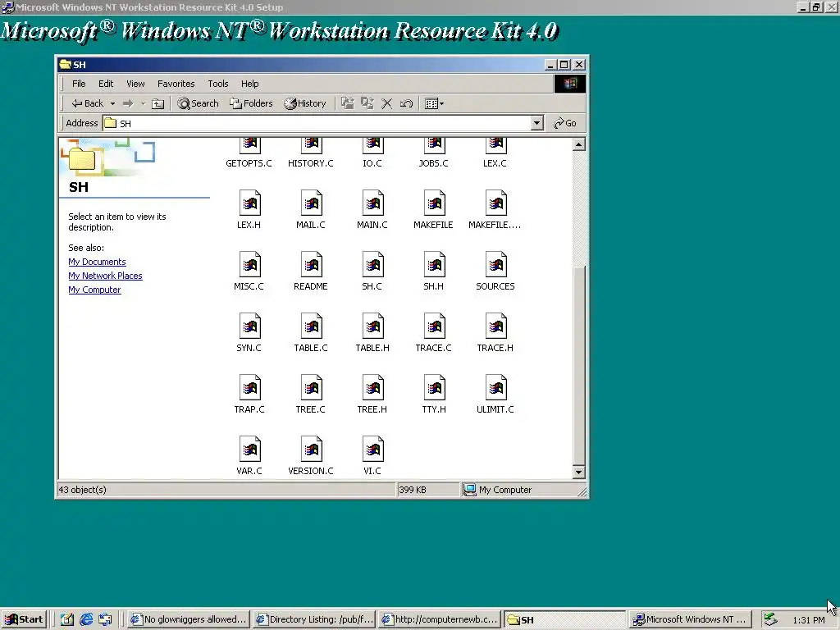The image size is (840, 630).
Task: Select the MISC.C file
Action: pos(249,272)
